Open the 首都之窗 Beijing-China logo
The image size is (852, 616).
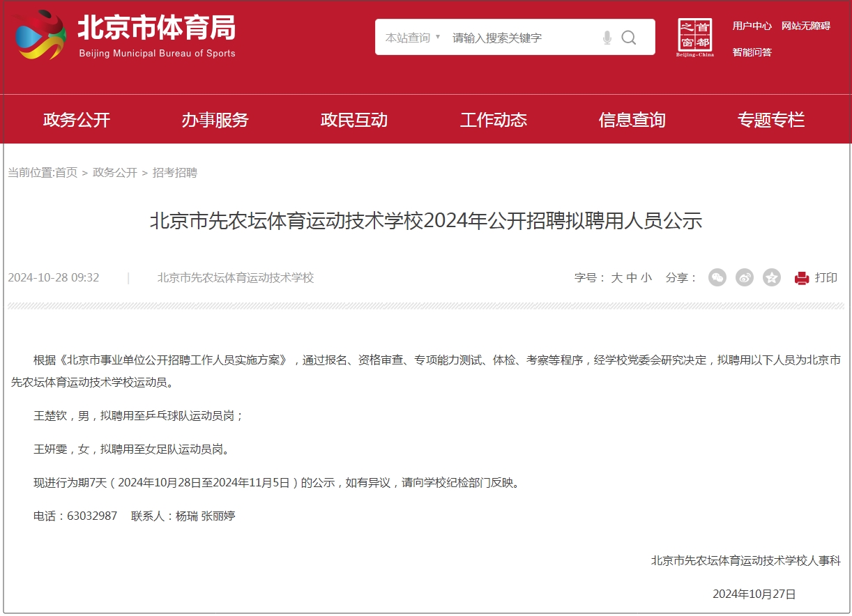(695, 38)
